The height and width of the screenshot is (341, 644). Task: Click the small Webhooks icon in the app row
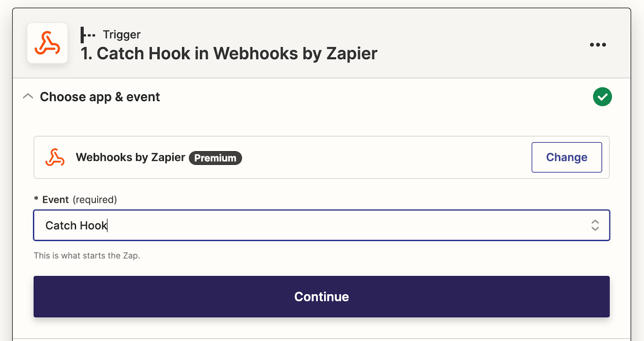[55, 157]
